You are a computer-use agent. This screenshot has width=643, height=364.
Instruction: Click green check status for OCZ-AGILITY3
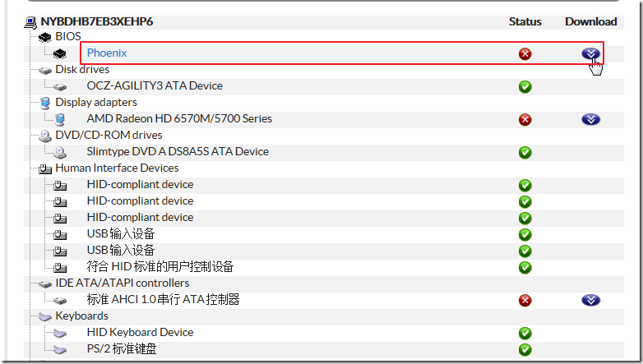(525, 86)
